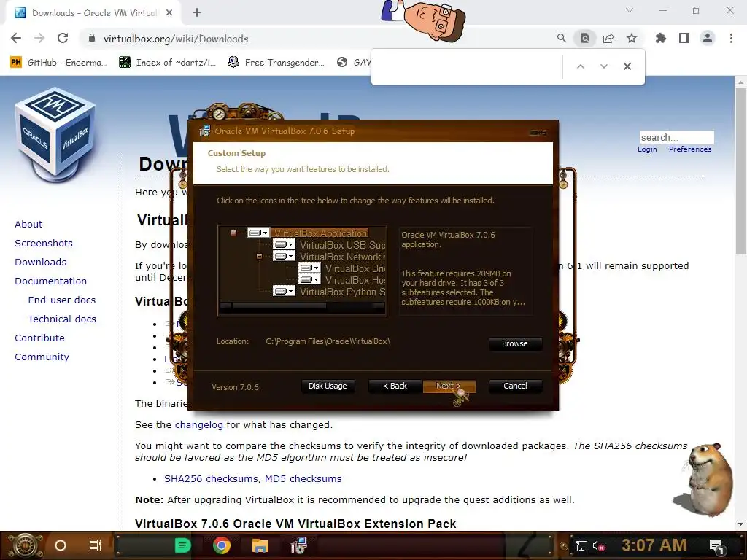
Task: Open feature dropdown for VirtualBox Host-only
Action: [x=309, y=280]
